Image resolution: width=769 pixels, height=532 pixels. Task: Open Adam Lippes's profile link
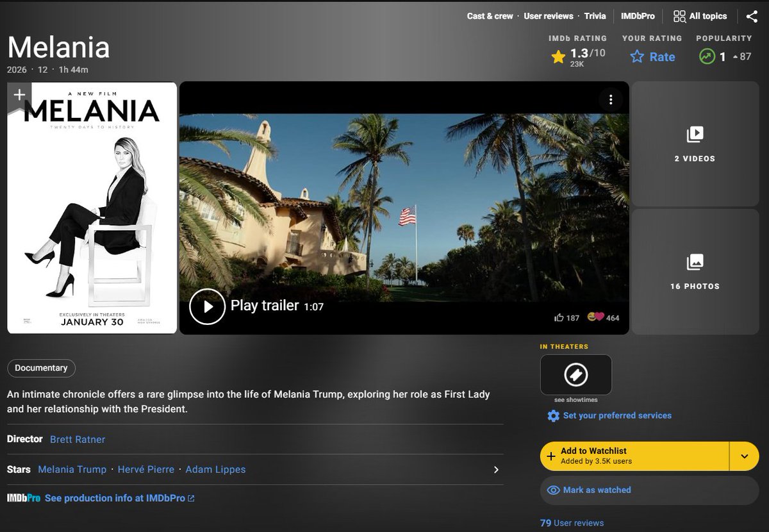click(215, 470)
